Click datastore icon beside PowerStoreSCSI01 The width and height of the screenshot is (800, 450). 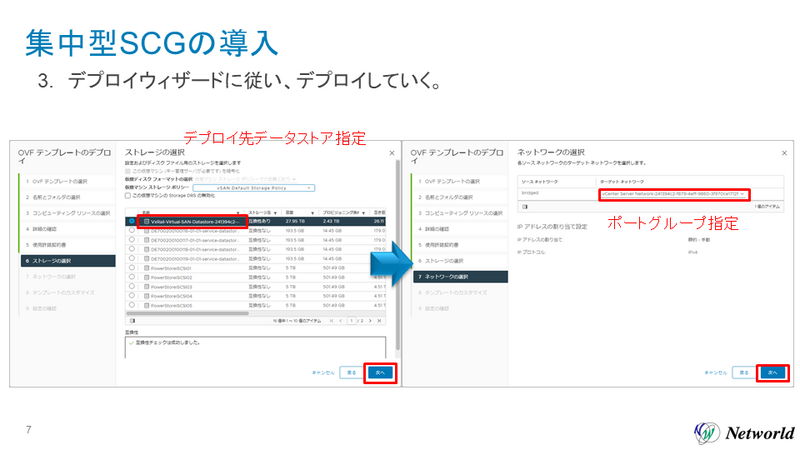(x=146, y=268)
